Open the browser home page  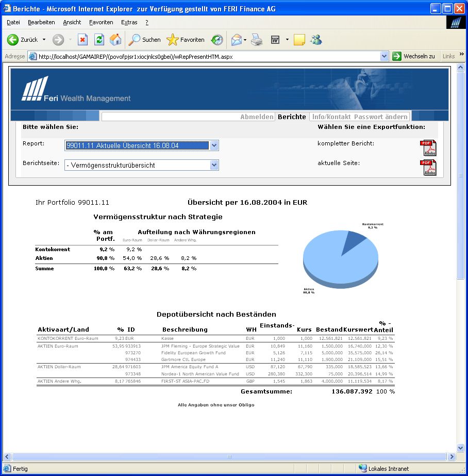[x=115, y=40]
